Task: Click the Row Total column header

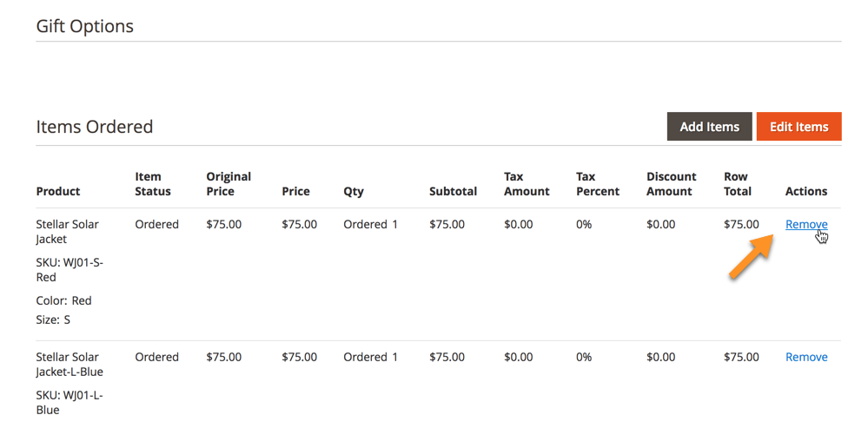Action: [737, 184]
